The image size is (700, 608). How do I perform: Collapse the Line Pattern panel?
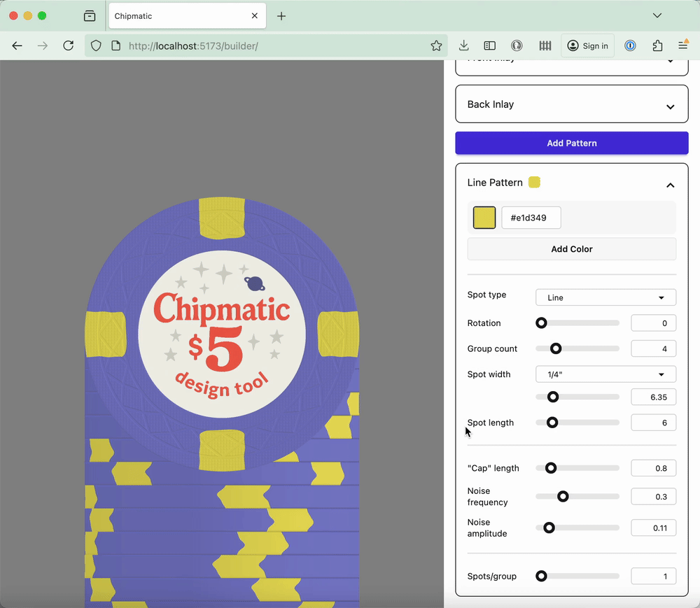[x=670, y=185]
